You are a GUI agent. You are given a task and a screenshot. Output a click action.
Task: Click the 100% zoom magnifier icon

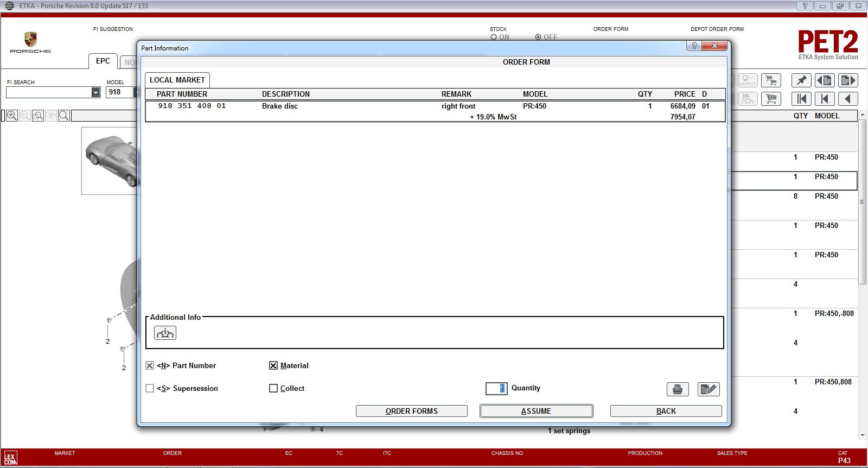[51, 116]
